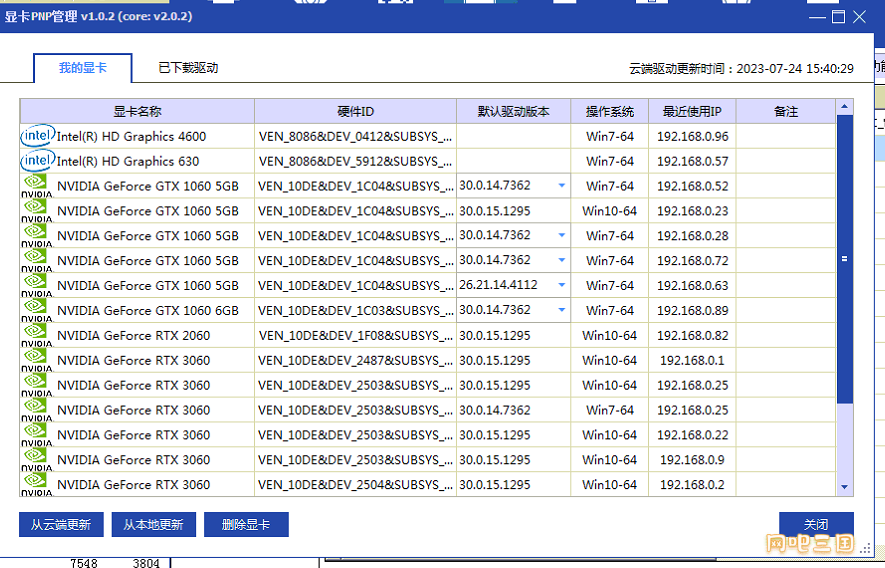Open driver version dropdown for row IP 192.168.0.28
Image resolution: width=885 pixels, height=568 pixels.
(x=562, y=235)
